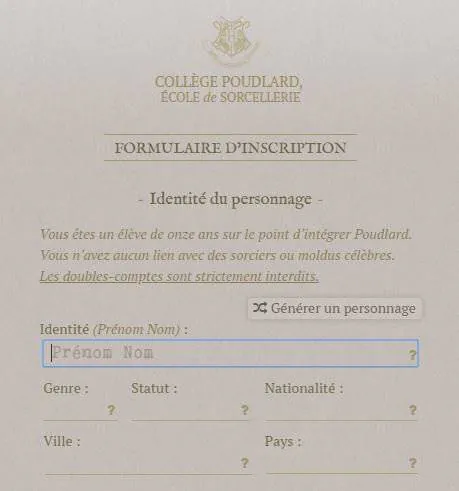Click the Collège Poudlard title text
The image size is (459, 491).
pos(229,89)
